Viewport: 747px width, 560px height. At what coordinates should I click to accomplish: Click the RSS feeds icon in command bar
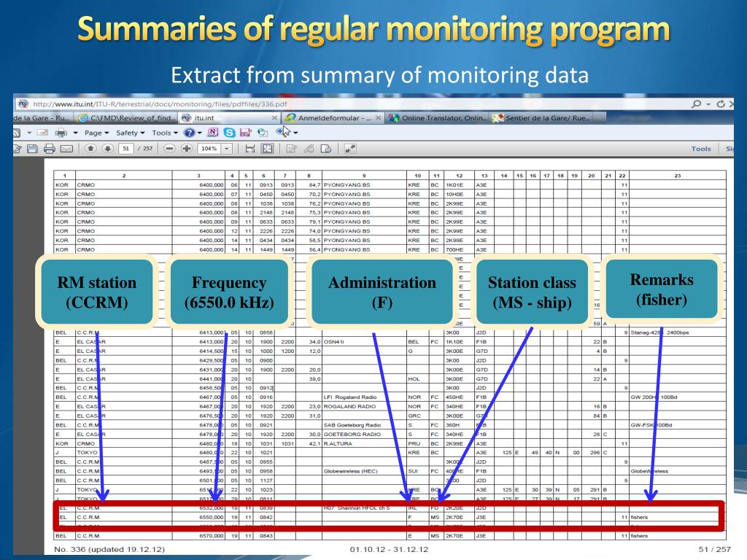17,133
